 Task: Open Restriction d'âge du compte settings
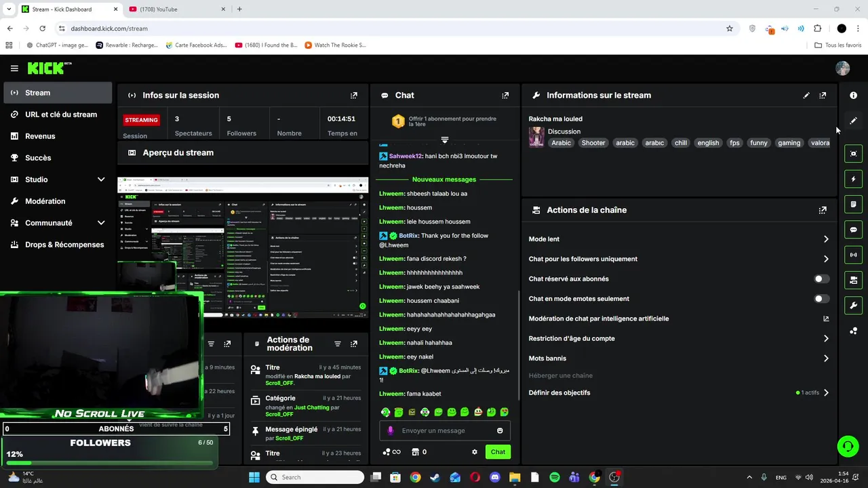[679, 338]
